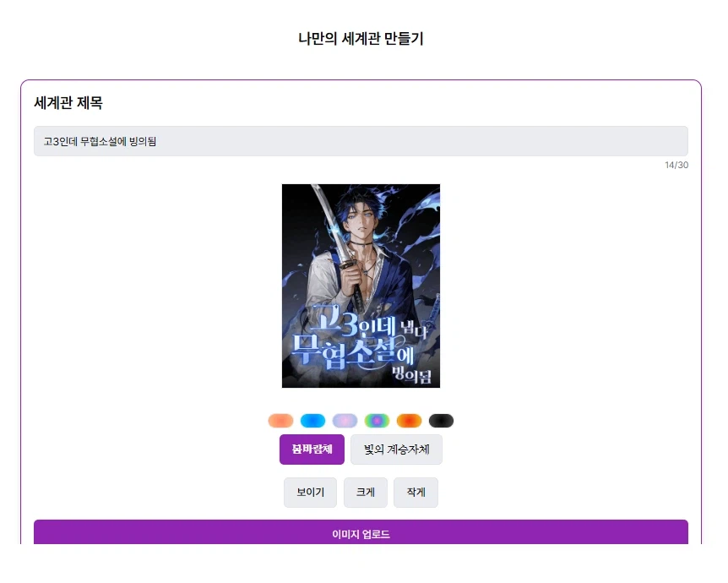Toggle title visibility with 보이기
The width and height of the screenshot is (728, 583).
[310, 492]
